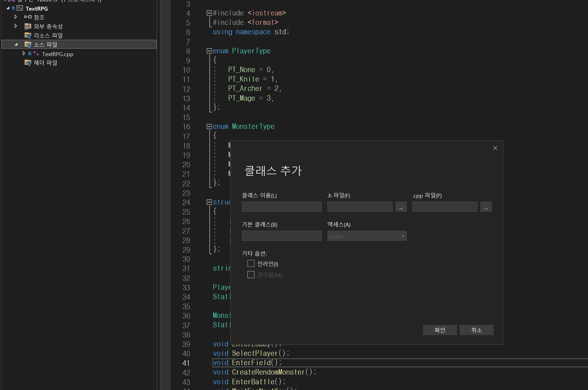Click the 클래스 이름 input field

coord(282,207)
